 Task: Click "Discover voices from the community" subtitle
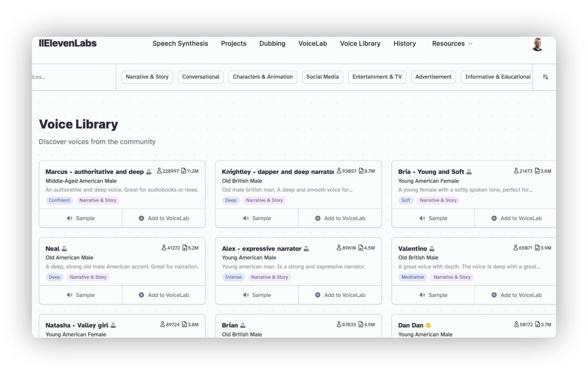pyautogui.click(x=97, y=142)
